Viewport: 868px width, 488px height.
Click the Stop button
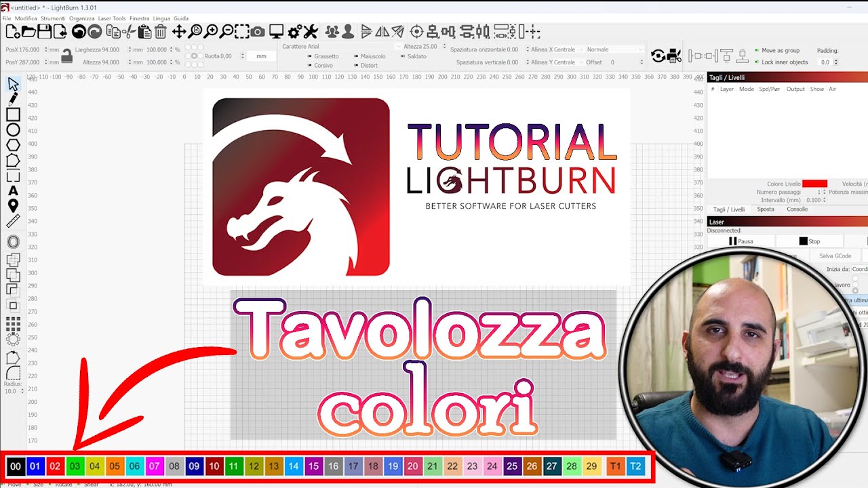[x=809, y=241]
